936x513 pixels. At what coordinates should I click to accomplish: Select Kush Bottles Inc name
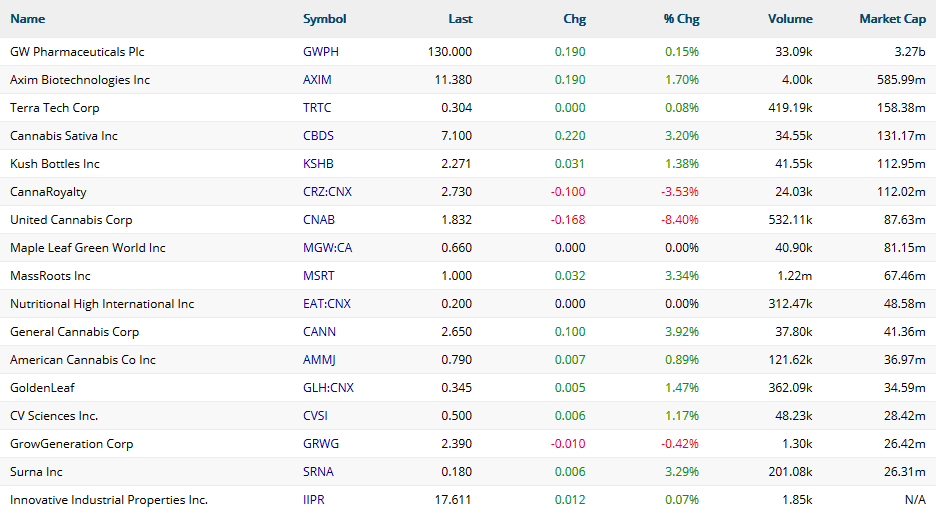coord(55,164)
